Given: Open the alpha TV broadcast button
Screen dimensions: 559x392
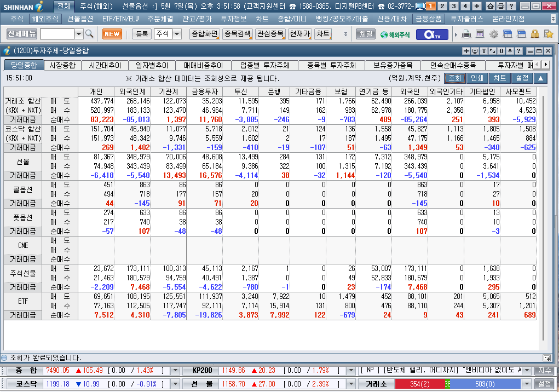Looking at the screenshot, I should (432, 34).
